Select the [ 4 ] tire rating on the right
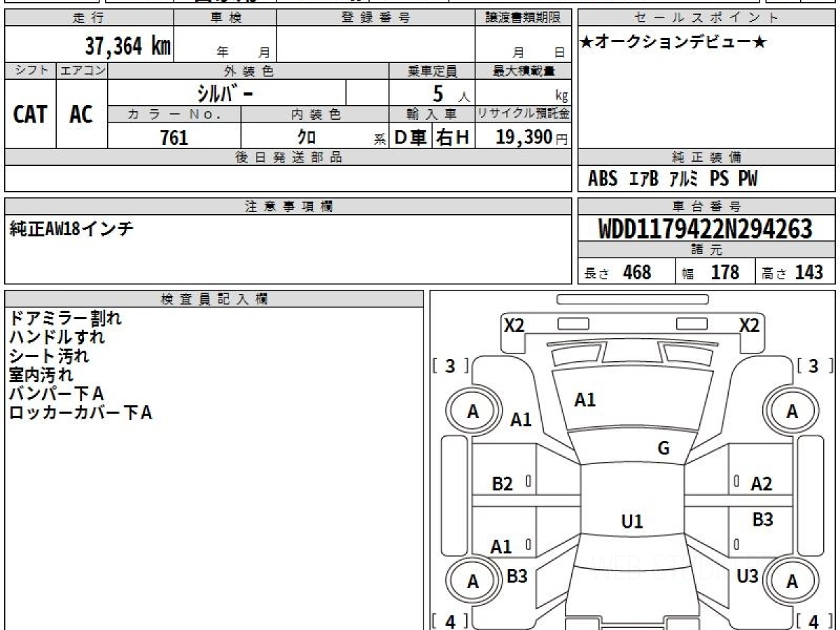 (x=815, y=621)
